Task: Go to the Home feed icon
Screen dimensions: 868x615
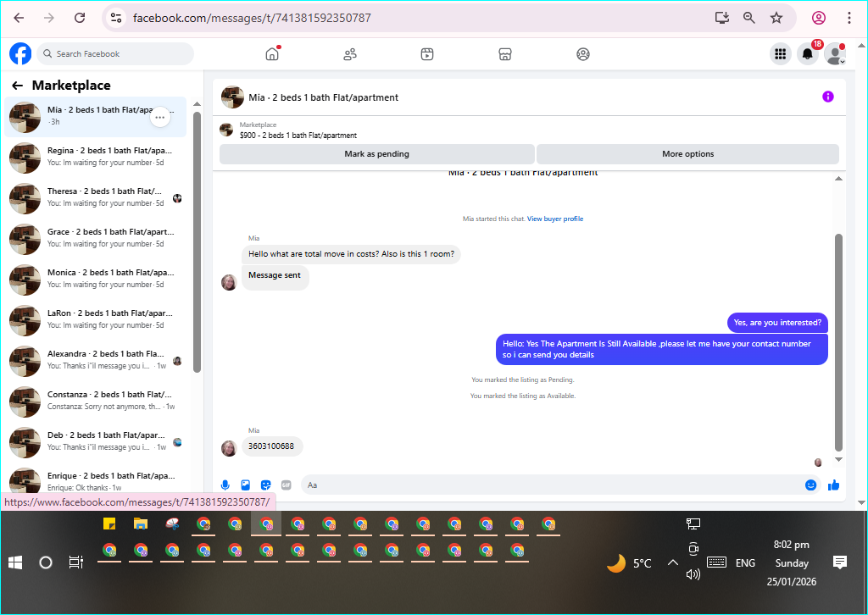Action: (x=272, y=53)
